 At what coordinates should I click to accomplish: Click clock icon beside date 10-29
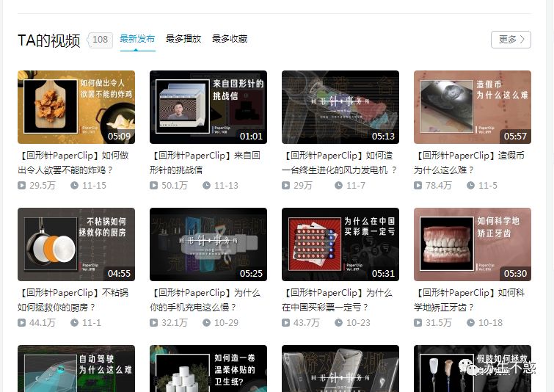coord(206,323)
